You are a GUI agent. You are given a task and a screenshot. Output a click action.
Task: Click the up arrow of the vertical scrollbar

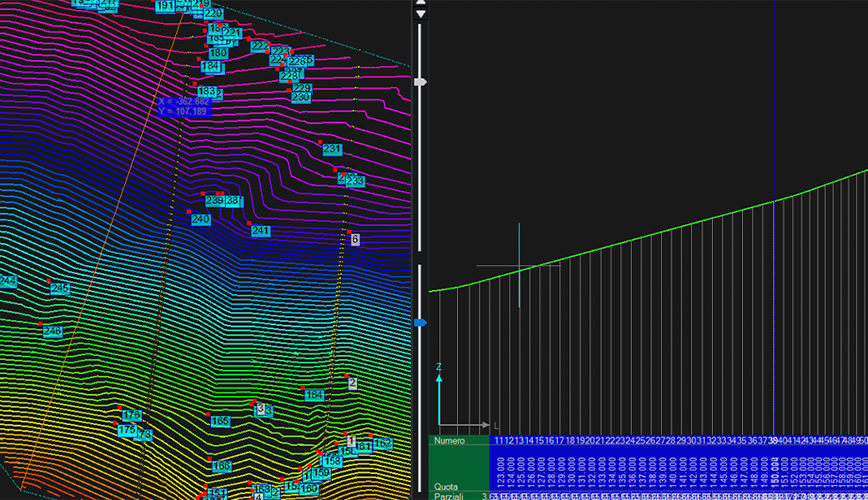(x=419, y=4)
